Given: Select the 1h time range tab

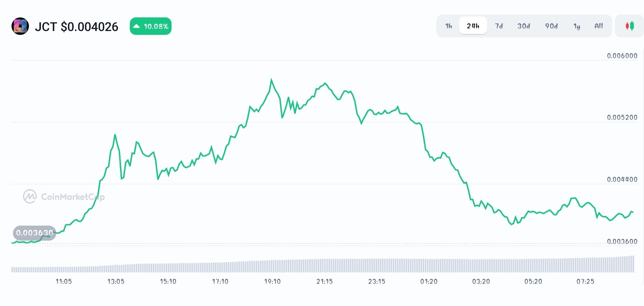Looking at the screenshot, I should pyautogui.click(x=449, y=26).
